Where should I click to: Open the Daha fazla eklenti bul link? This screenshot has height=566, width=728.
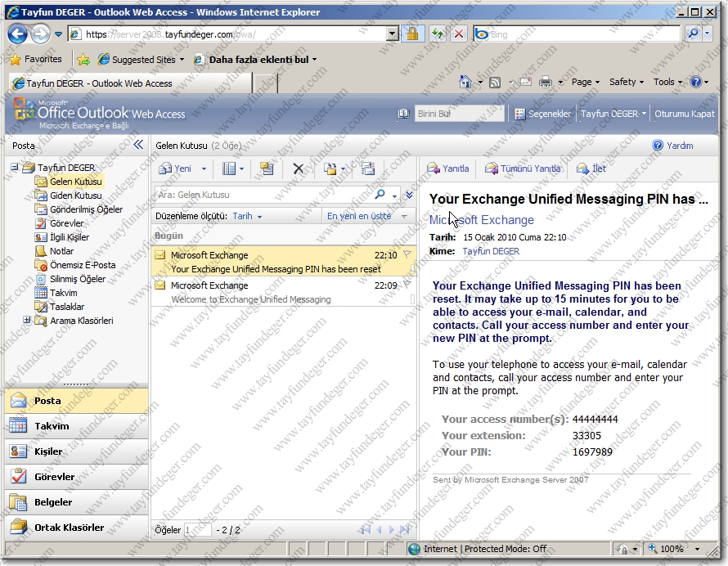(x=255, y=60)
